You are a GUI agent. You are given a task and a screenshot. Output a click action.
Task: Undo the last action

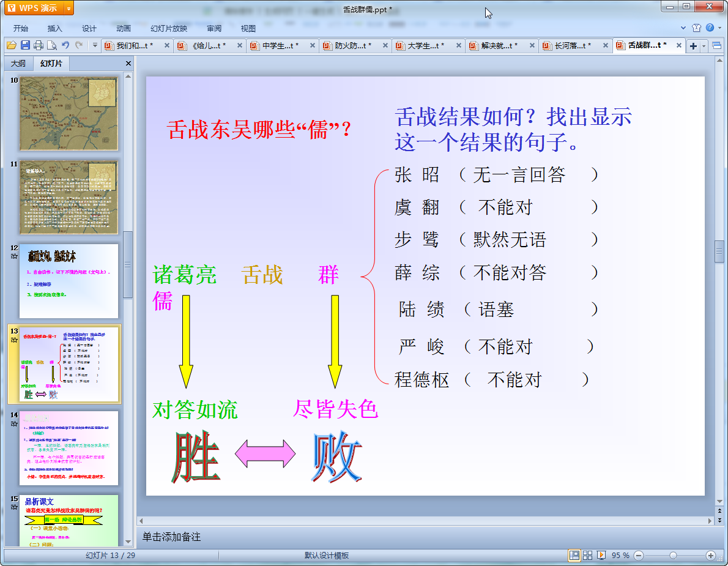coord(65,45)
